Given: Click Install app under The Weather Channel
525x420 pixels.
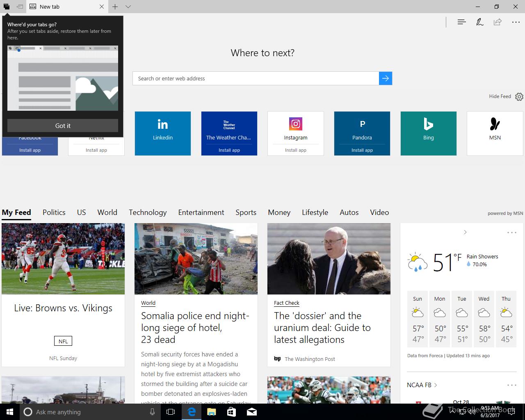Looking at the screenshot, I should pos(229,150).
